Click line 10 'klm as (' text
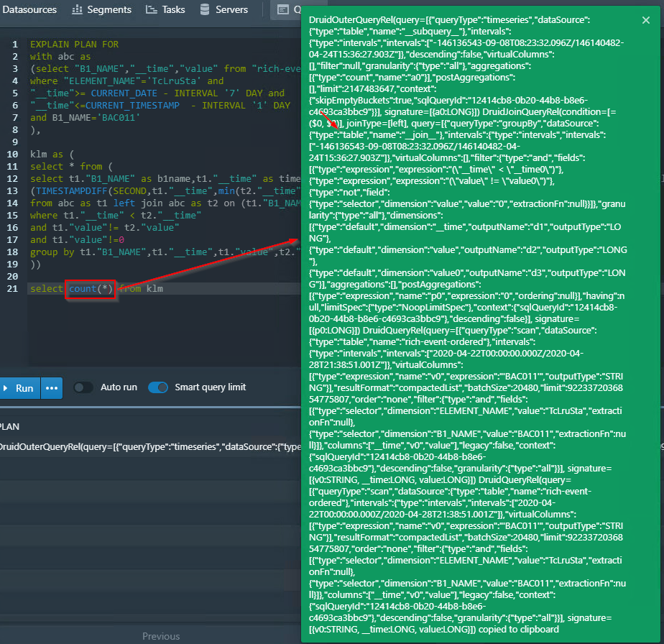Image resolution: width=664 pixels, height=644 pixels. [x=52, y=155]
